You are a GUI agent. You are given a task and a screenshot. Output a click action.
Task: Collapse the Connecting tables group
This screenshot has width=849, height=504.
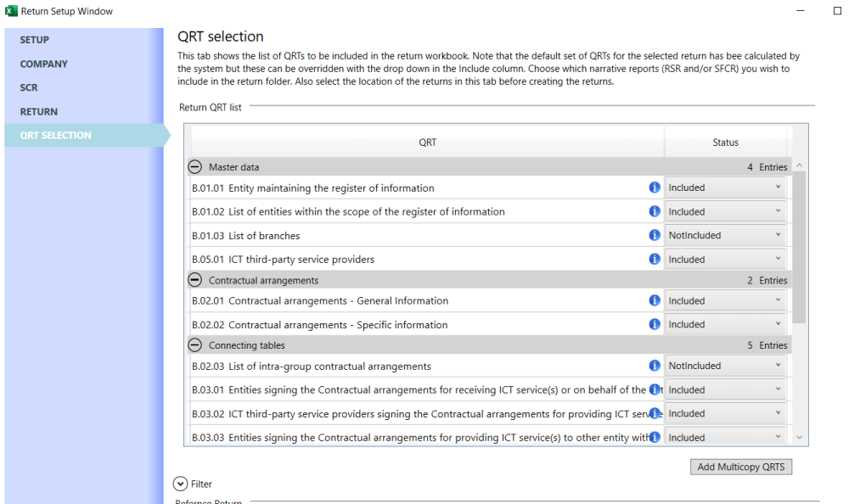194,345
